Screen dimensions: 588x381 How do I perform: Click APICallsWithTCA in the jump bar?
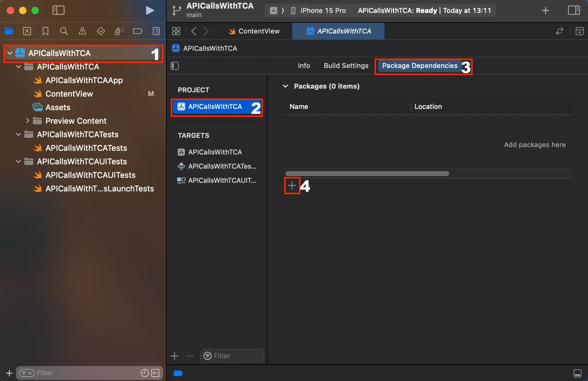[205, 48]
